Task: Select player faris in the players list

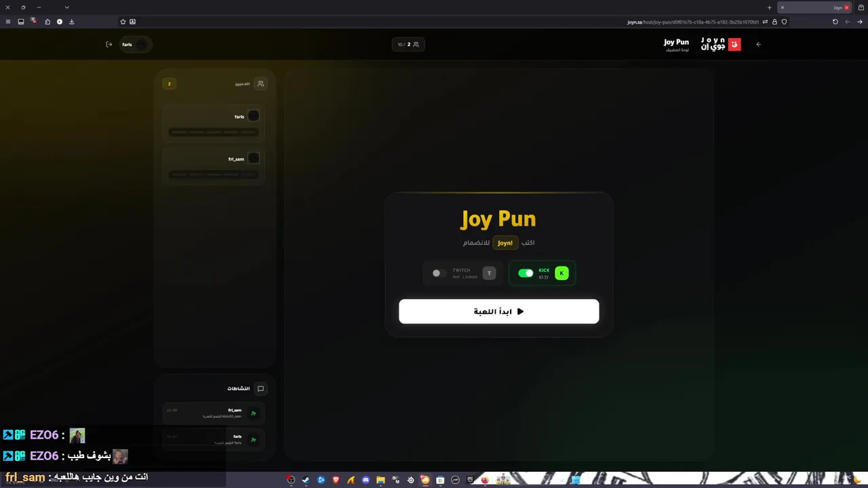Action: click(214, 124)
